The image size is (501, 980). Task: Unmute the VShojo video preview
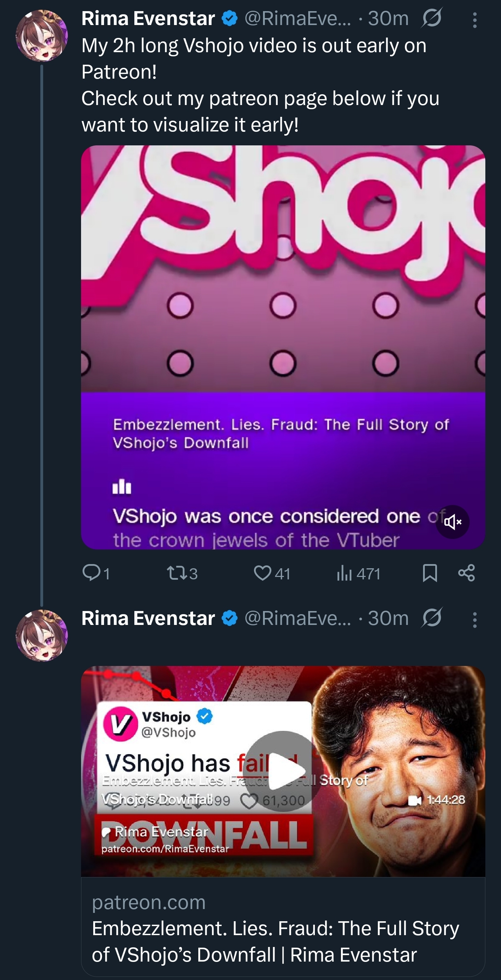(452, 522)
